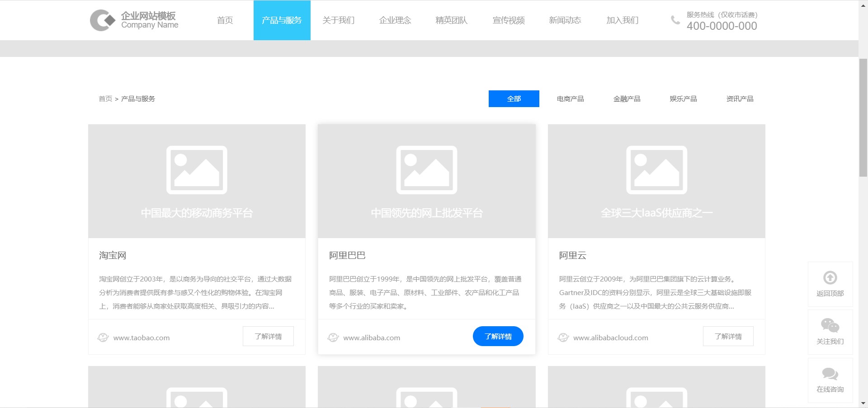This screenshot has width=868, height=408.
Task: Open the 精英团队 navigation item
Action: (x=452, y=20)
